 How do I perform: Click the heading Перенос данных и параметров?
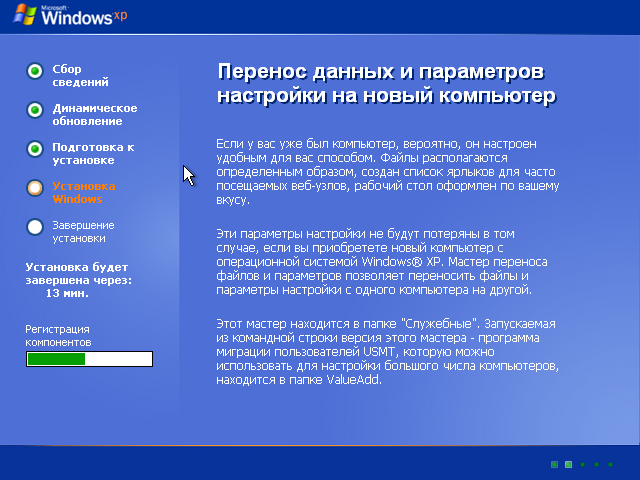(x=386, y=84)
